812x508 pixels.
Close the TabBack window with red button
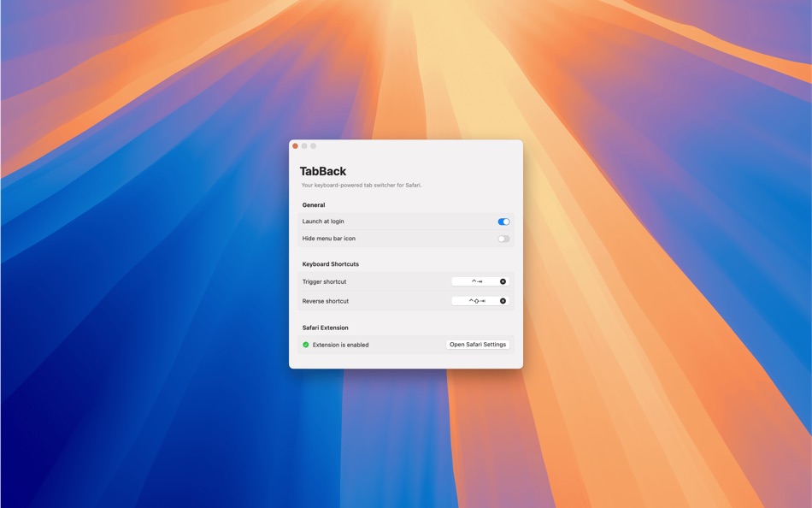pos(295,146)
